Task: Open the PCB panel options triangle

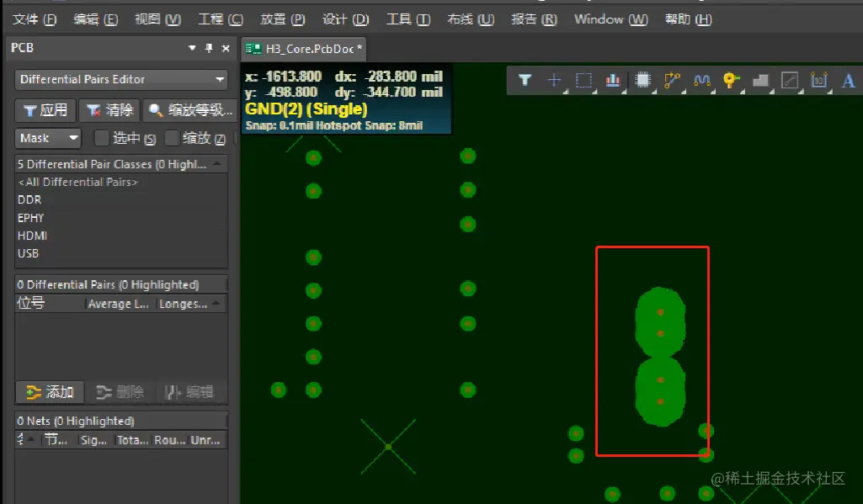Action: (192, 48)
